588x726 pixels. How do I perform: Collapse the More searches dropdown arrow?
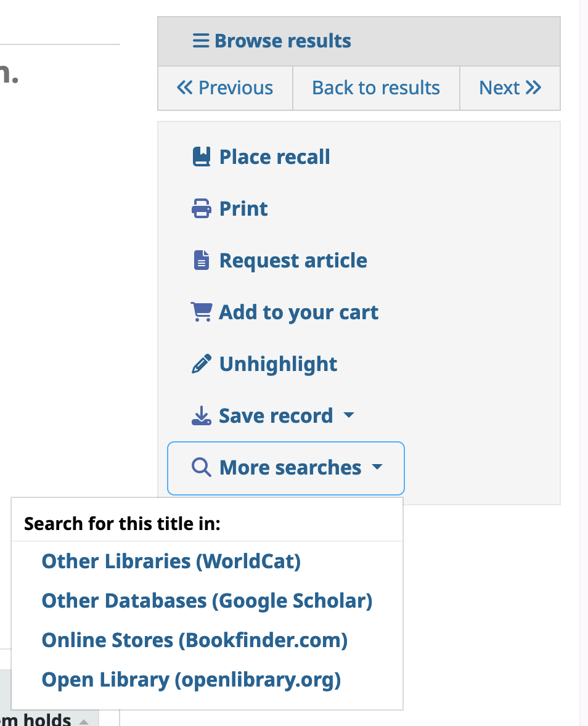pyautogui.click(x=377, y=467)
